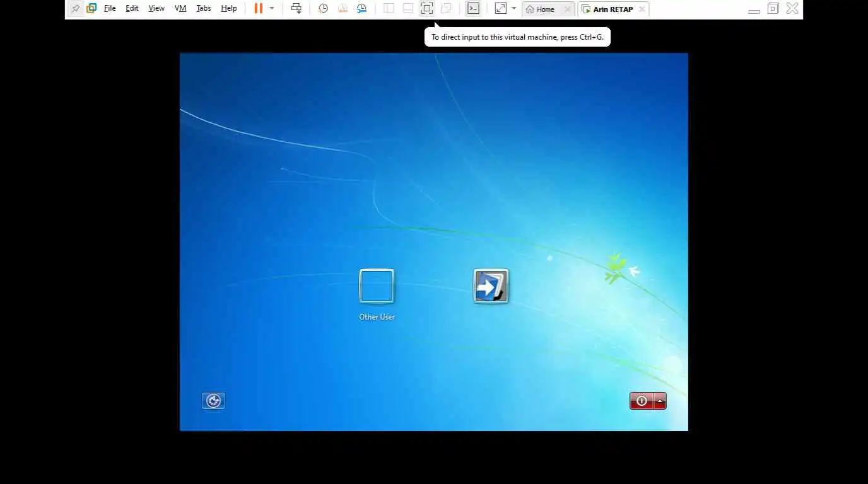Image resolution: width=868 pixels, height=484 pixels.
Task: Close the Arin RETAP tab
Action: [642, 9]
